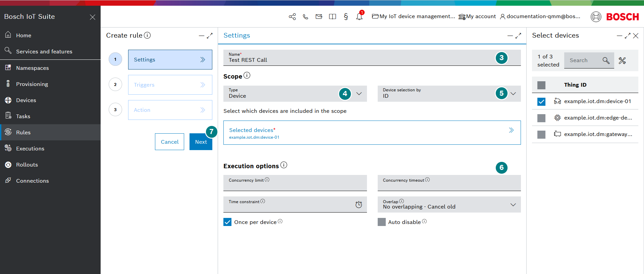Viewport: 644px width, 274px height.
Task: Open the Device selection by dropdown
Action: 449,94
